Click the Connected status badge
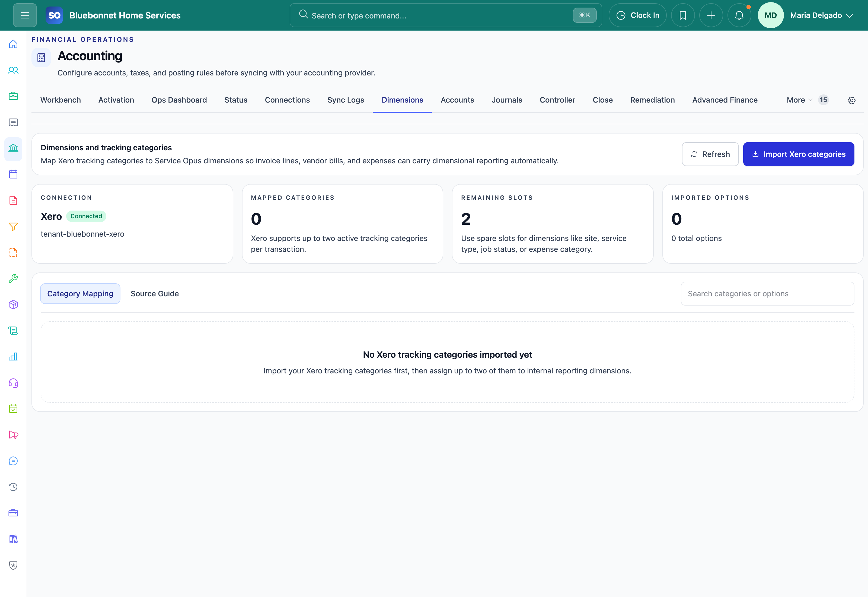Image resolution: width=868 pixels, height=597 pixels. (x=86, y=216)
